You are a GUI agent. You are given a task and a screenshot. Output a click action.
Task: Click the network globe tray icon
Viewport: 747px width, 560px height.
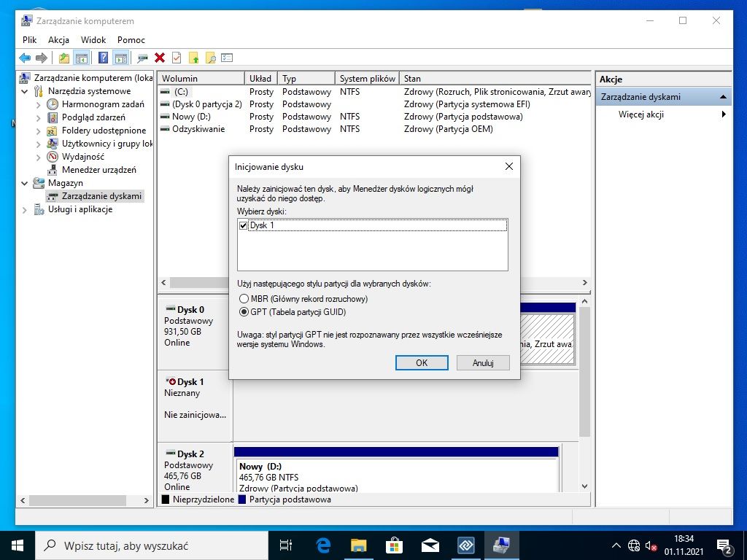634,545
